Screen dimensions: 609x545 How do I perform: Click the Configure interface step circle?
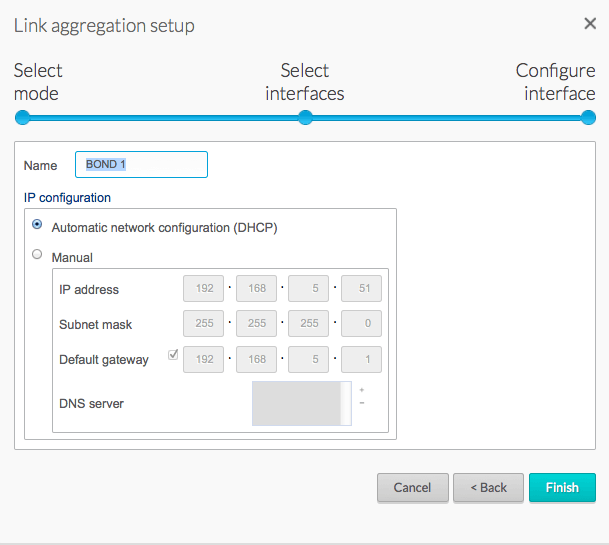[x=589, y=118]
